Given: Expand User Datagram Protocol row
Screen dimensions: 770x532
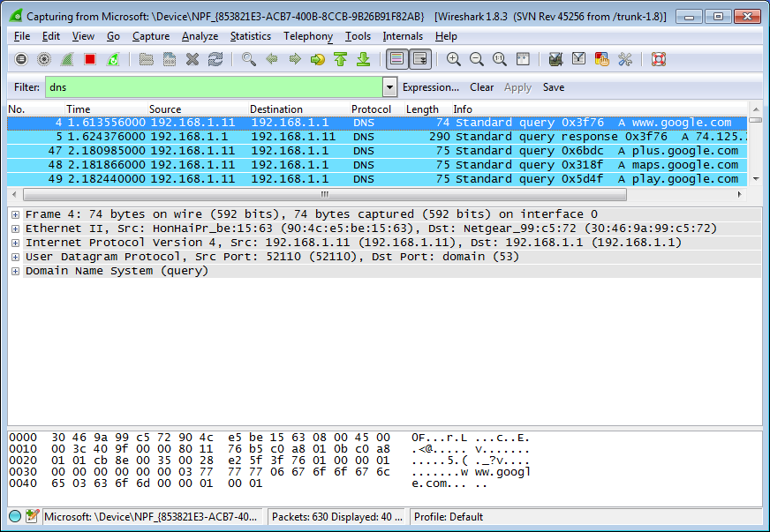Looking at the screenshot, I should click(x=15, y=257).
